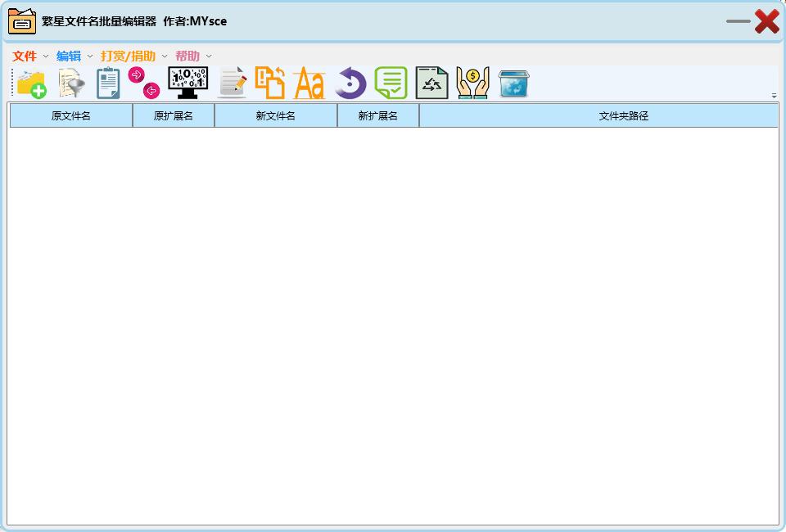
Task: Open the file filter funnel icon
Action: pos(72,83)
